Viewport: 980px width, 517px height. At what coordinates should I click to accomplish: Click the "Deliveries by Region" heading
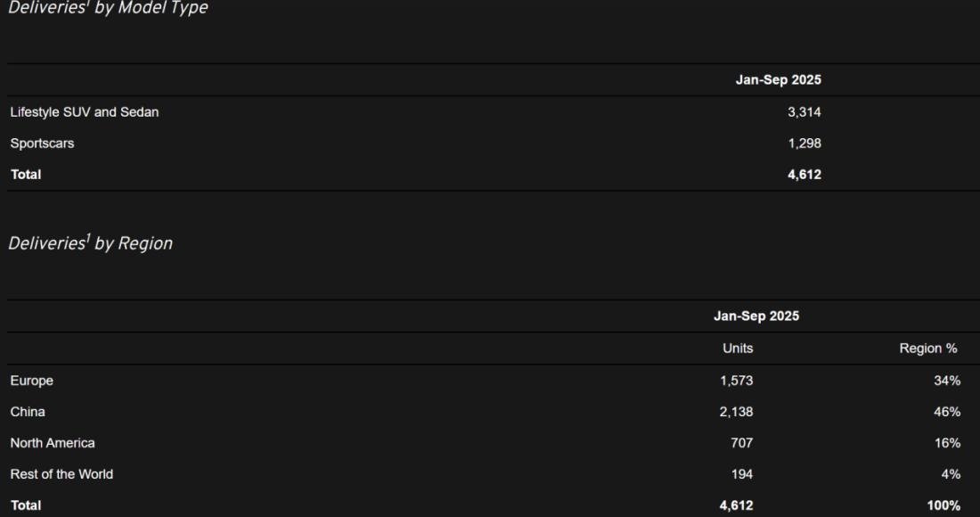click(90, 243)
